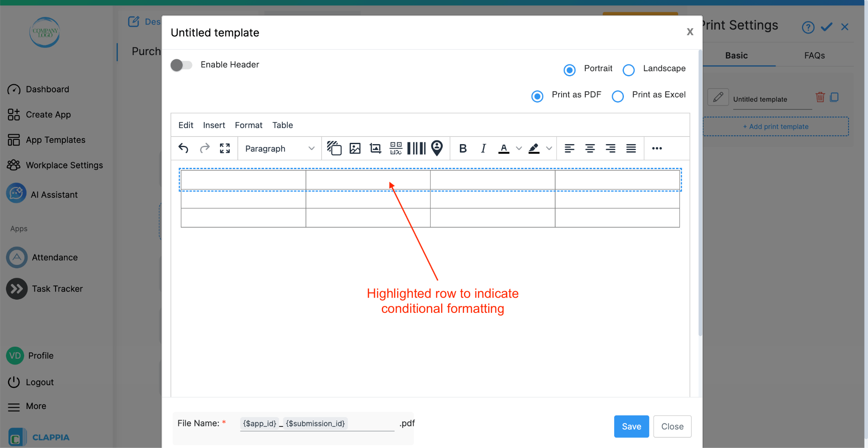Click the first cell of highlighted table row
Screen dimensions: 868x448
click(243, 180)
